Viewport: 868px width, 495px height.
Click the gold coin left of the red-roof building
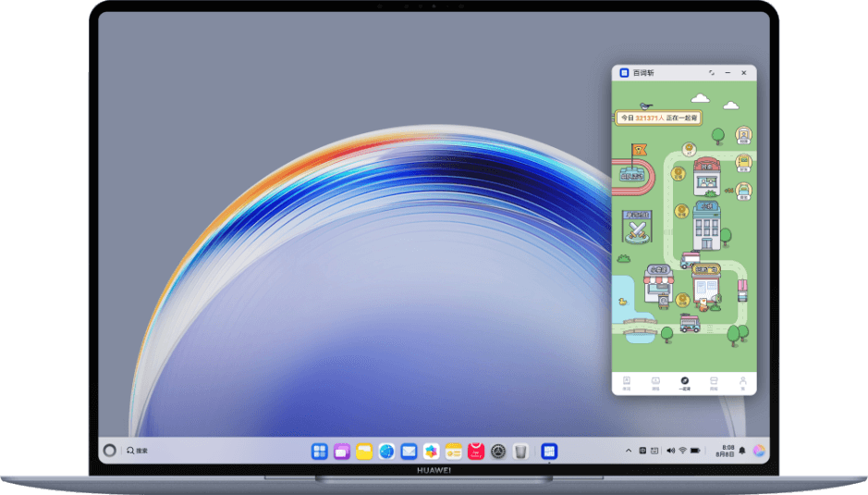coord(679,174)
